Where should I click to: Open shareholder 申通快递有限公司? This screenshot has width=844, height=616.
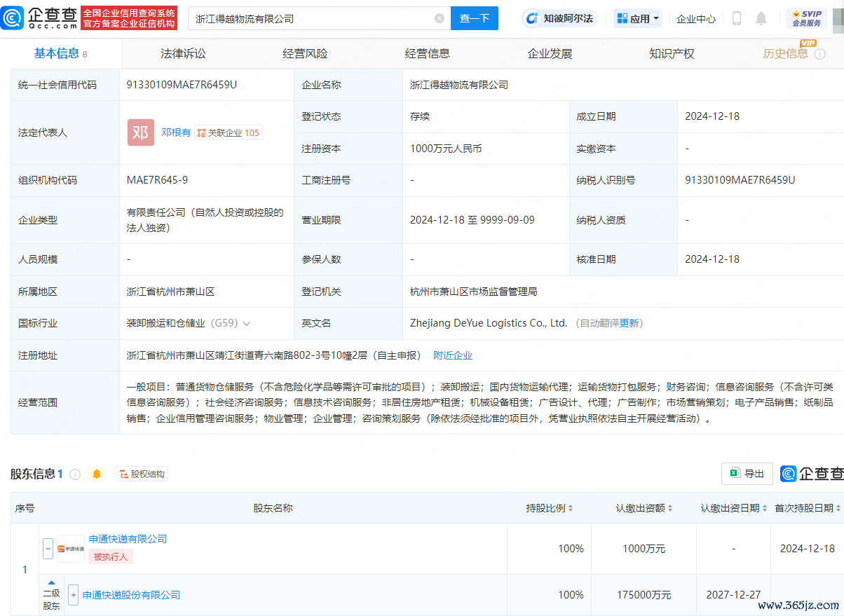pyautogui.click(x=128, y=539)
